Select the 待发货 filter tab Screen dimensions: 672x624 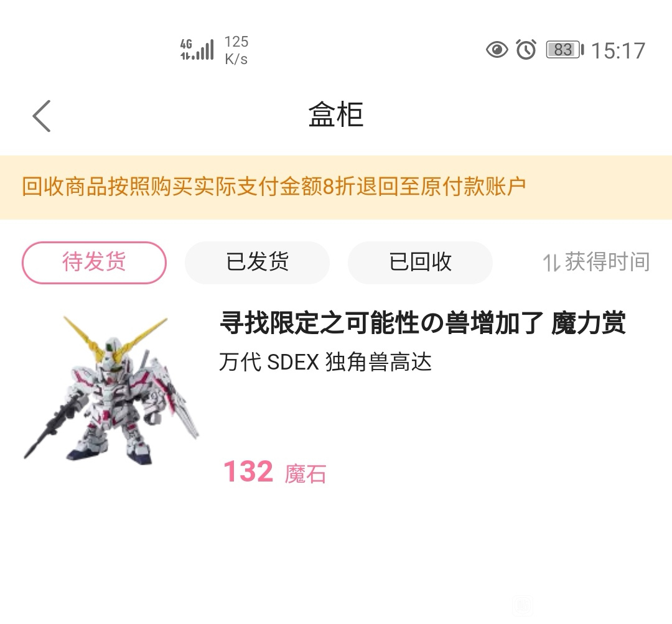[95, 263]
